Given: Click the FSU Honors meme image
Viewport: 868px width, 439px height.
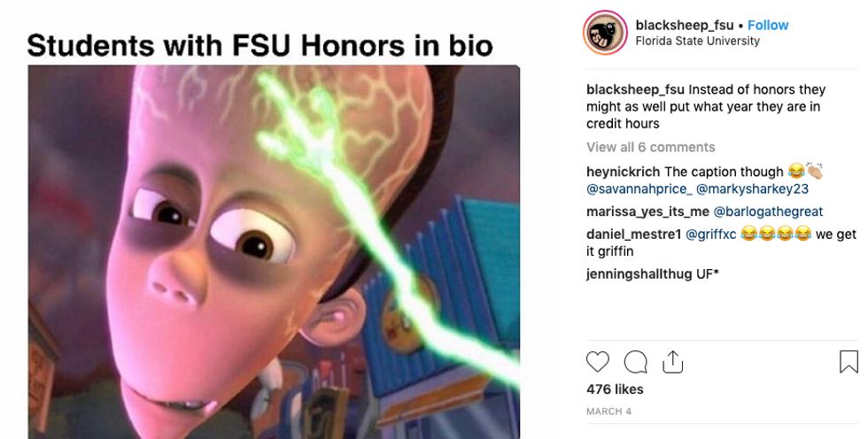Looking at the screenshot, I should click(274, 251).
